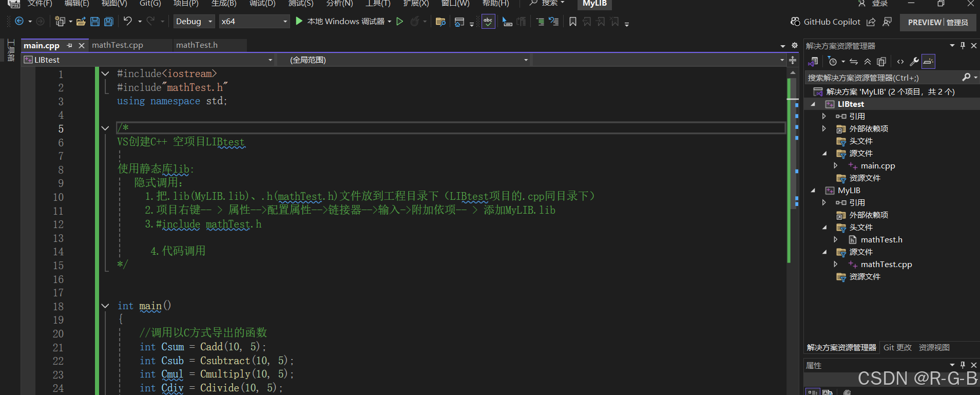Switch to the 资源视图 panel tab
The width and height of the screenshot is (980, 395).
(934, 348)
